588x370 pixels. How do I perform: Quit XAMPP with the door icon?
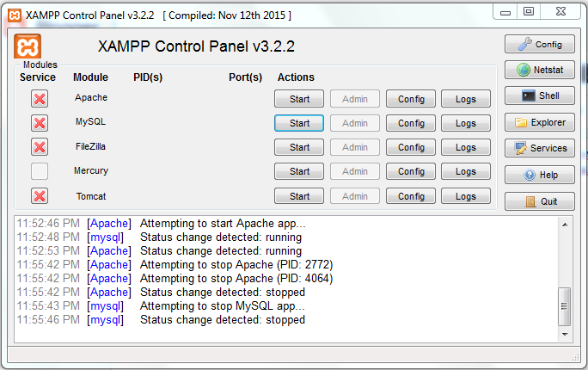point(539,201)
